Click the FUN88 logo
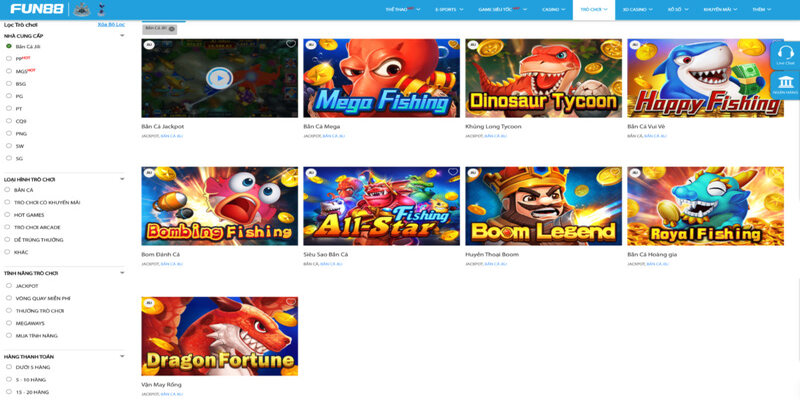 (x=39, y=9)
